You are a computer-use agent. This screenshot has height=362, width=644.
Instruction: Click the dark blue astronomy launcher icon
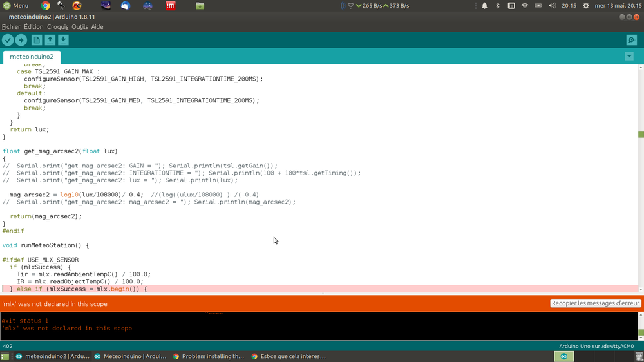click(x=147, y=5)
